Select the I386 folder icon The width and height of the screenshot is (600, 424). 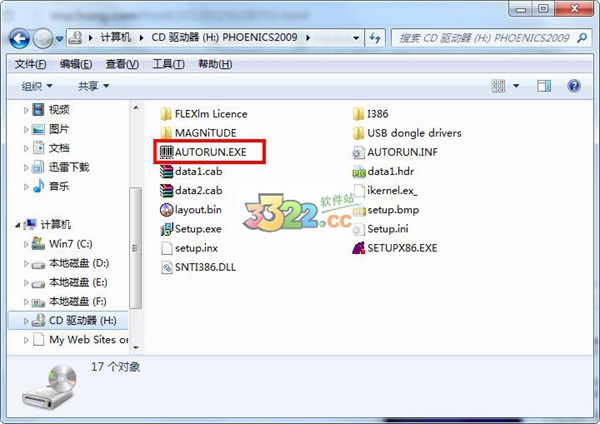(359, 114)
